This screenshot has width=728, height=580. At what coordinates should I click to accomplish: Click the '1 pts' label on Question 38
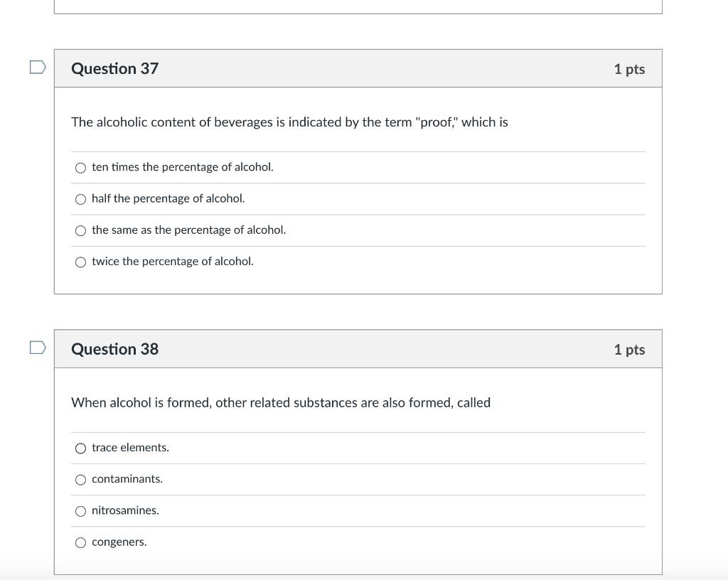(x=629, y=349)
